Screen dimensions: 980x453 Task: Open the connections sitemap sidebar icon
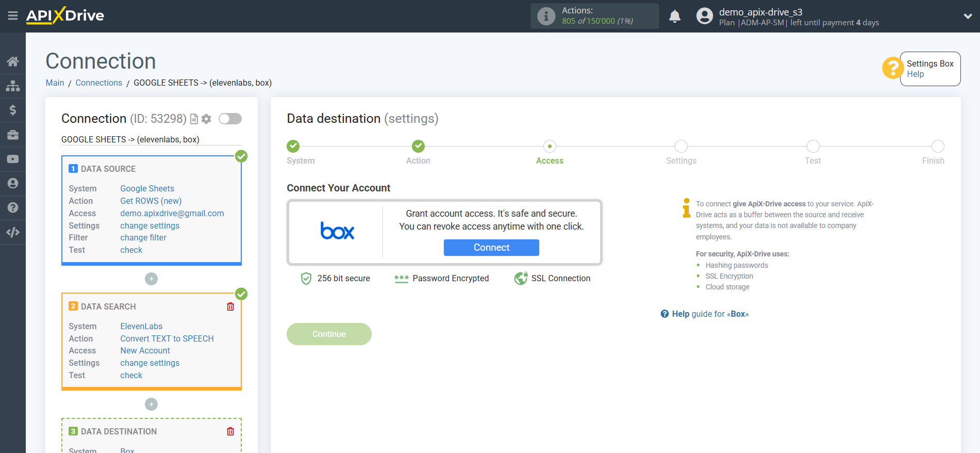click(x=13, y=86)
